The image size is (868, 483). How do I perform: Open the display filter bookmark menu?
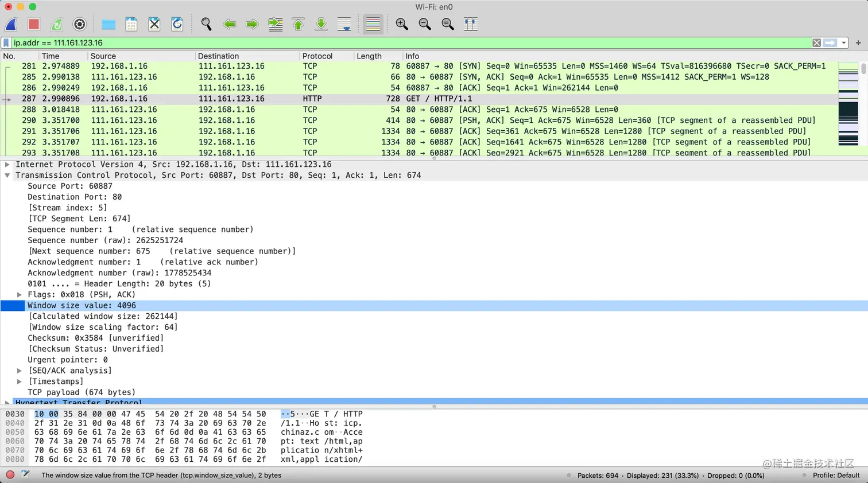pos(6,43)
